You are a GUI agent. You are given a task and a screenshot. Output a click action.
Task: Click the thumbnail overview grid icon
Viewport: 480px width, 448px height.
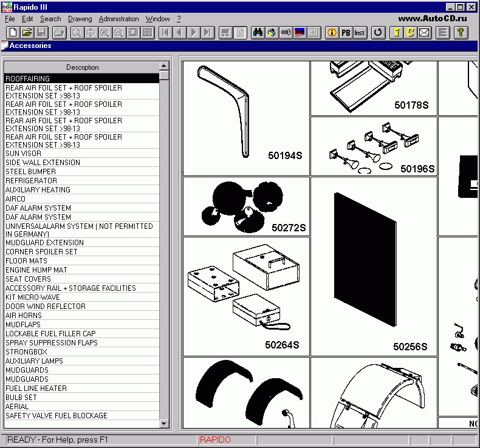tap(148, 32)
